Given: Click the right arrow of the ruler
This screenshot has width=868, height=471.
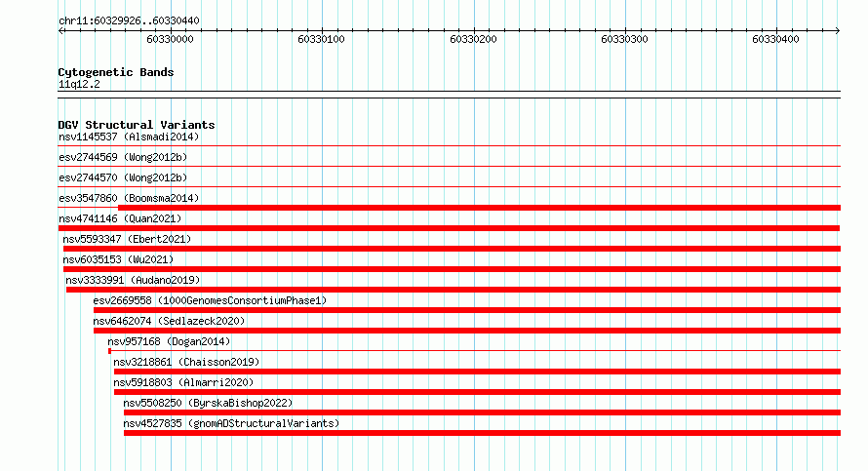Looking at the screenshot, I should [x=838, y=31].
